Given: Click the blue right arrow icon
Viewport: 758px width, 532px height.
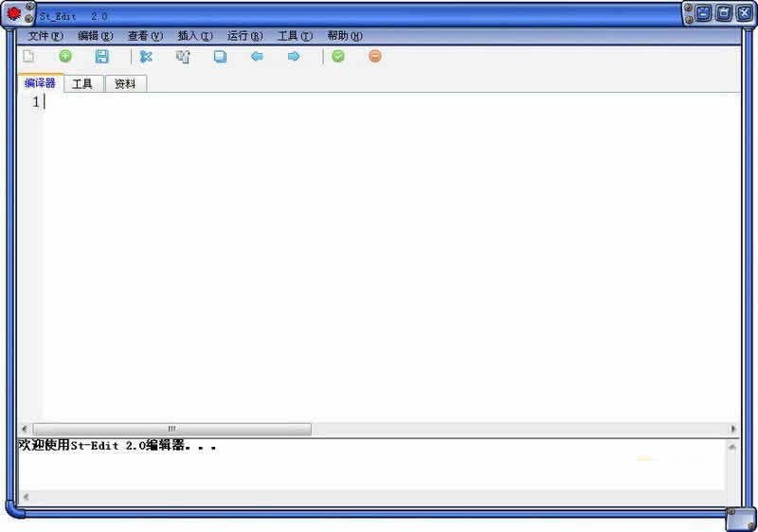Looking at the screenshot, I should tap(294, 57).
